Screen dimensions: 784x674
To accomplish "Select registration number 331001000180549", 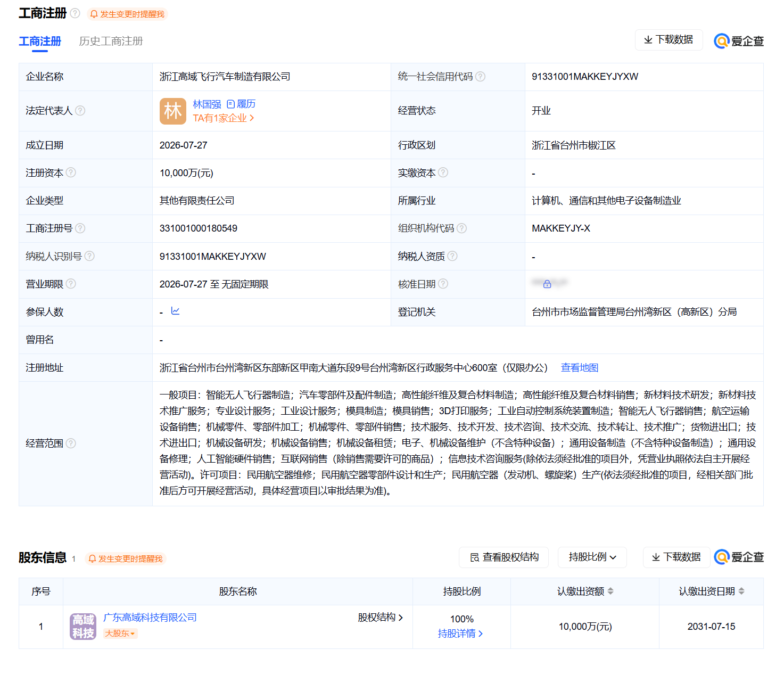I will pos(199,228).
